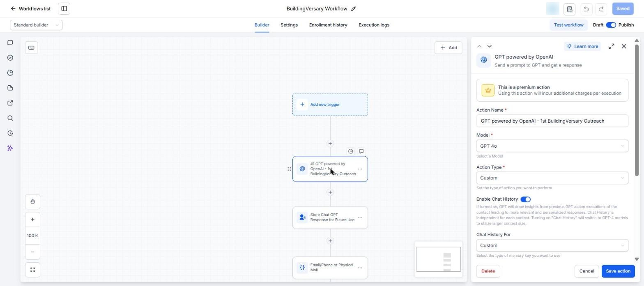Click the pencil icon to rename workflow

[354, 9]
